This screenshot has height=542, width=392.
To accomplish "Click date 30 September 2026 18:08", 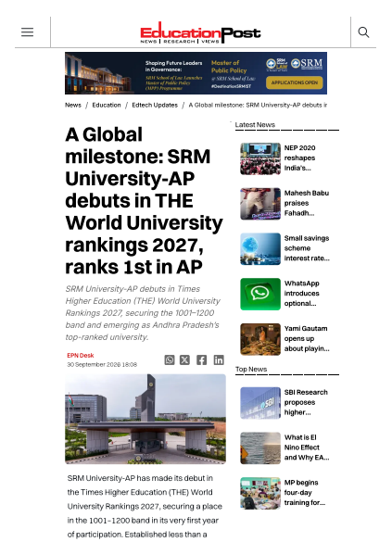I will click(102, 365).
